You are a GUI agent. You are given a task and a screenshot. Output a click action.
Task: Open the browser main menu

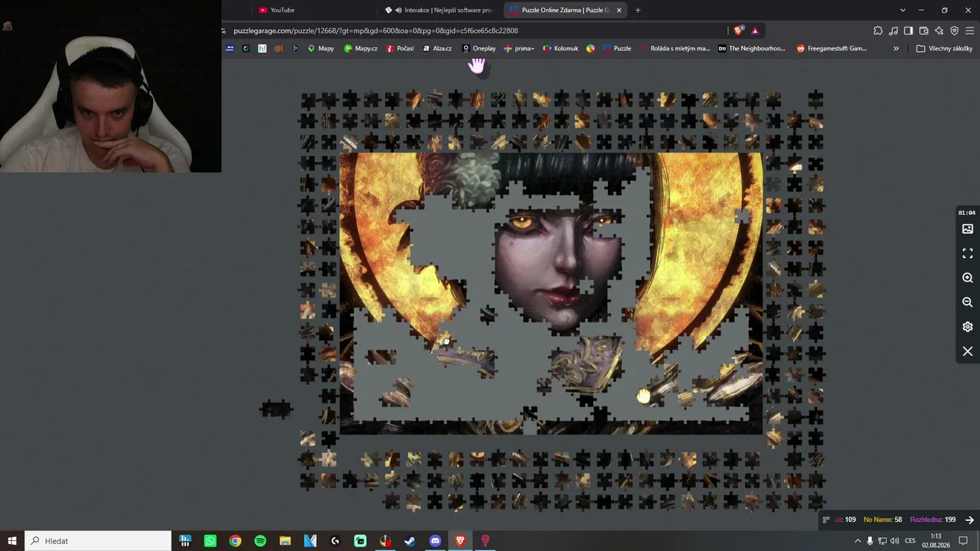point(969,31)
